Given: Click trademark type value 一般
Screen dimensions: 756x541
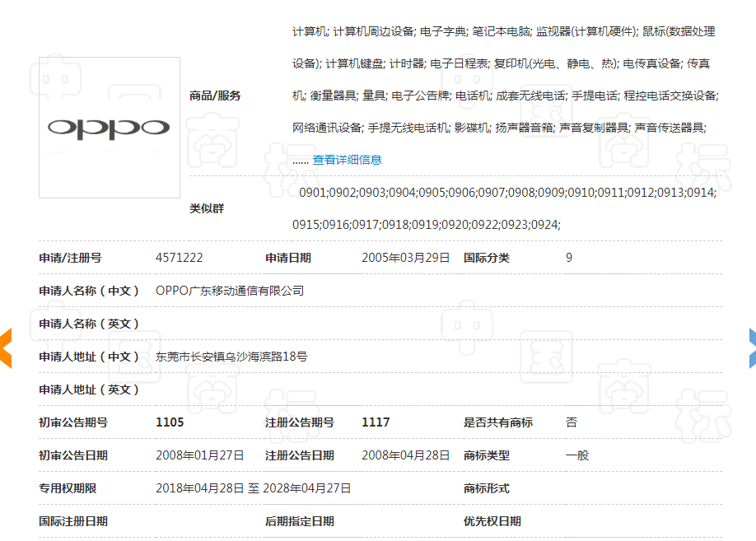Looking at the screenshot, I should pyautogui.click(x=577, y=455).
